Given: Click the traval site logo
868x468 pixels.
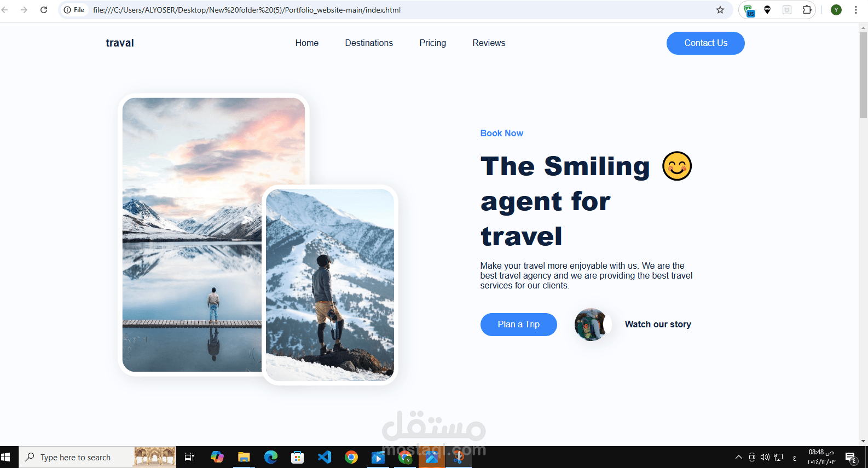Looking at the screenshot, I should (120, 43).
